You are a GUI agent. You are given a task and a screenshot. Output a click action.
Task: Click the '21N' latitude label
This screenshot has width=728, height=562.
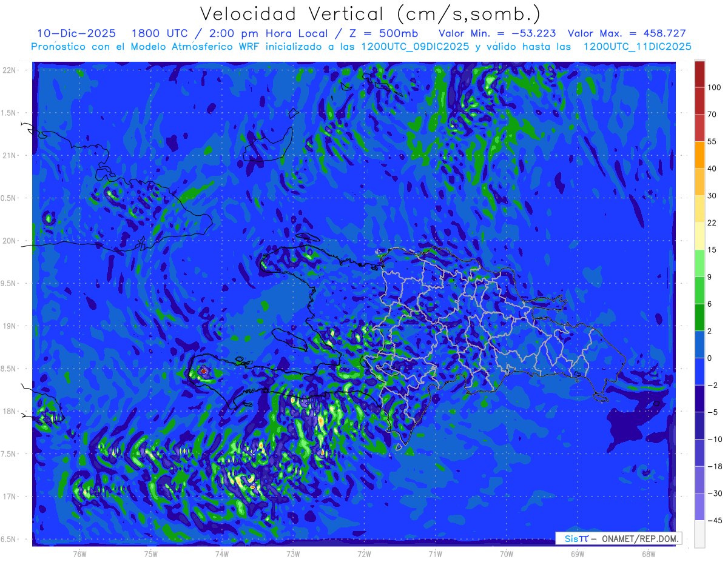click(x=10, y=155)
